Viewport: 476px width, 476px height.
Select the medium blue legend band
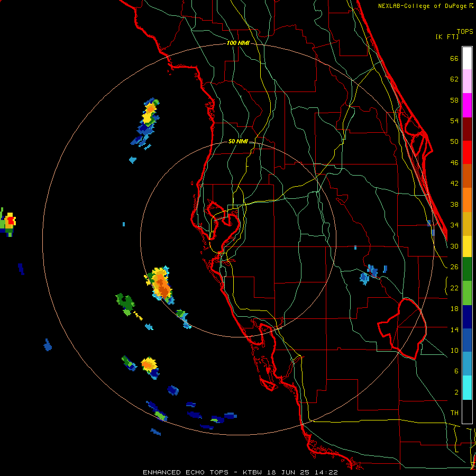(x=467, y=340)
